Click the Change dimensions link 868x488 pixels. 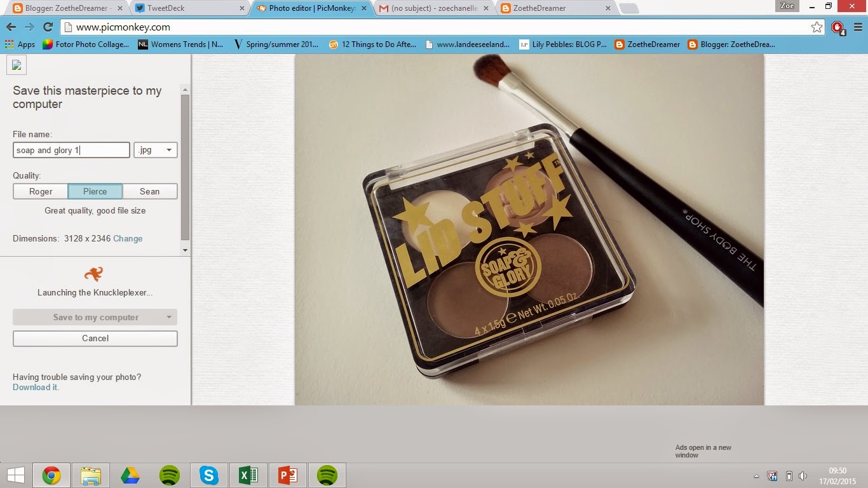coord(128,238)
